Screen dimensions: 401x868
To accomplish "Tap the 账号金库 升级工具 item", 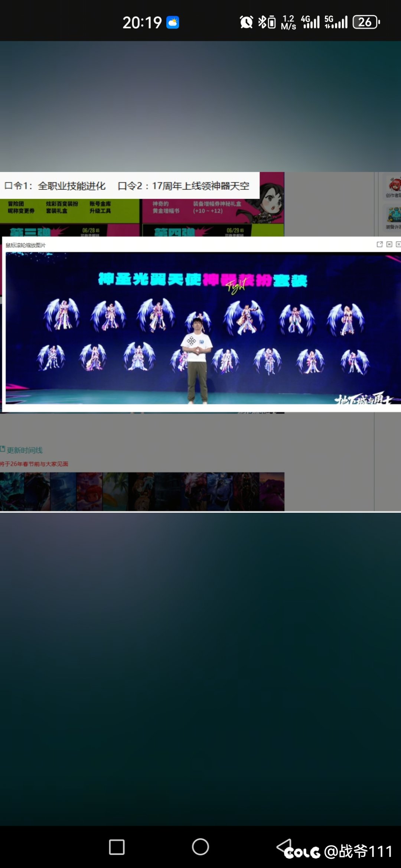I will (100, 207).
